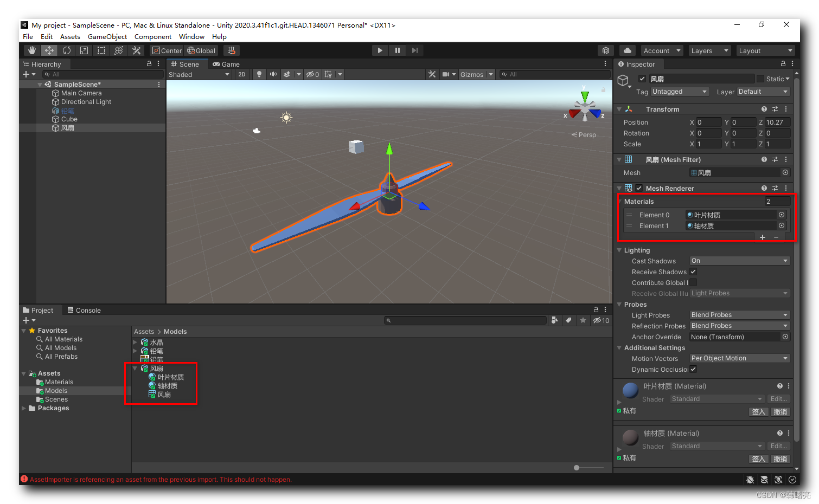Viewport: 819px width, 504px height.
Task: Filter project search by label icon
Action: pyautogui.click(x=568, y=320)
